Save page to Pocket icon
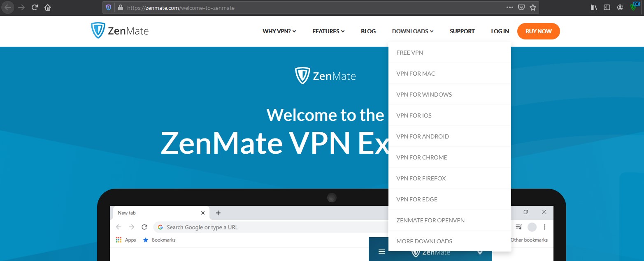The width and height of the screenshot is (644, 261). pyautogui.click(x=521, y=7)
